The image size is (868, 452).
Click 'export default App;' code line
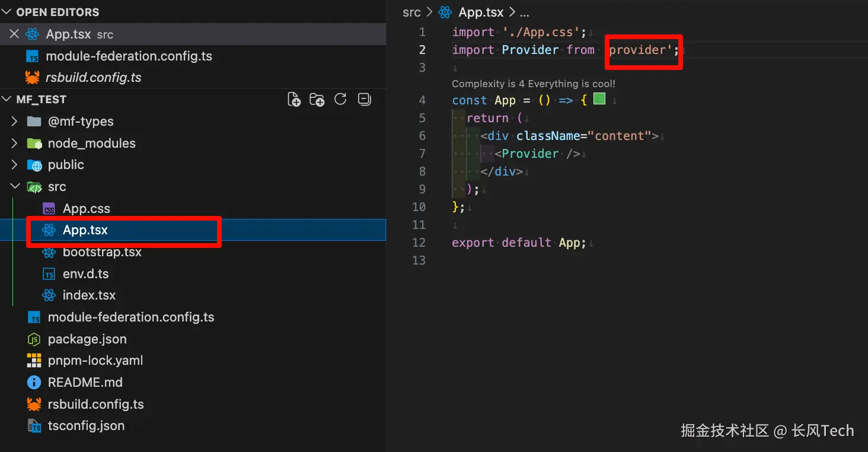pos(519,243)
